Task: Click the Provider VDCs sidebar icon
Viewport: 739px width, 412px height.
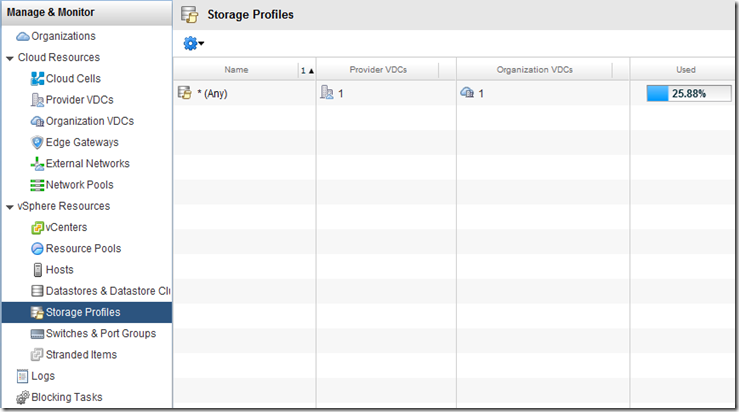Action: pyautogui.click(x=38, y=100)
